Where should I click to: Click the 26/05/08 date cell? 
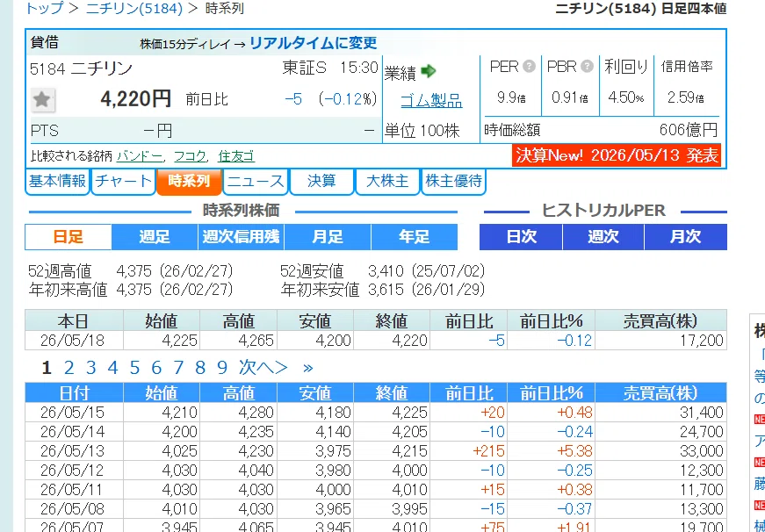72,509
